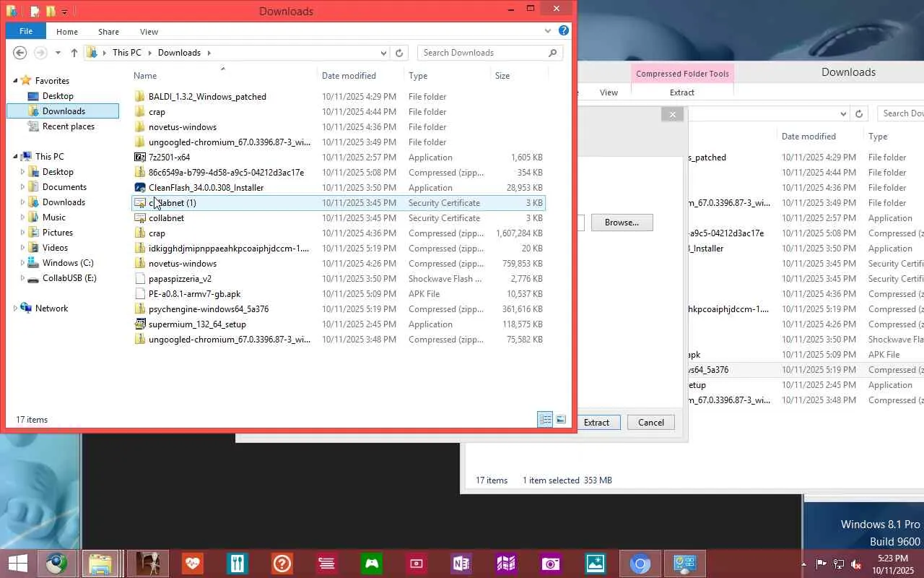Launch Chrome from the taskbar

(640, 564)
